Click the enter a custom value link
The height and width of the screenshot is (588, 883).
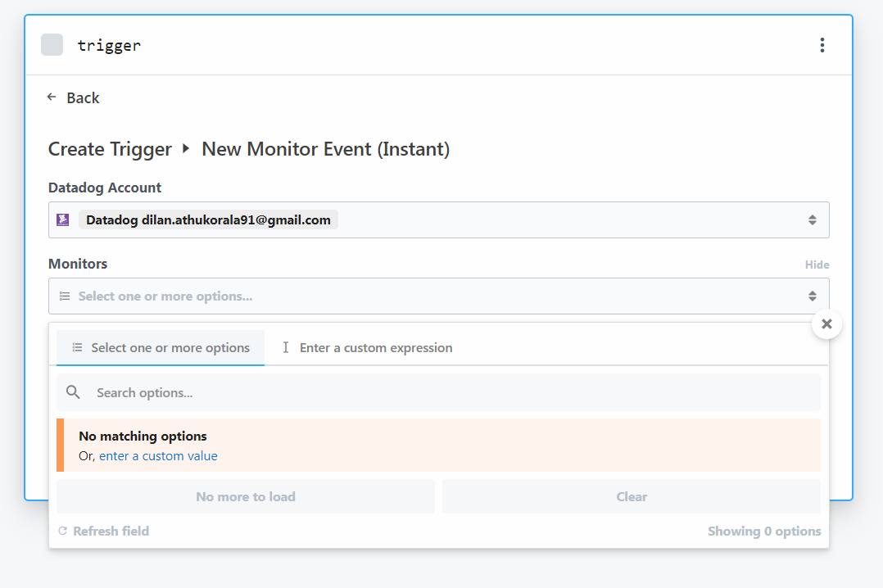point(158,456)
